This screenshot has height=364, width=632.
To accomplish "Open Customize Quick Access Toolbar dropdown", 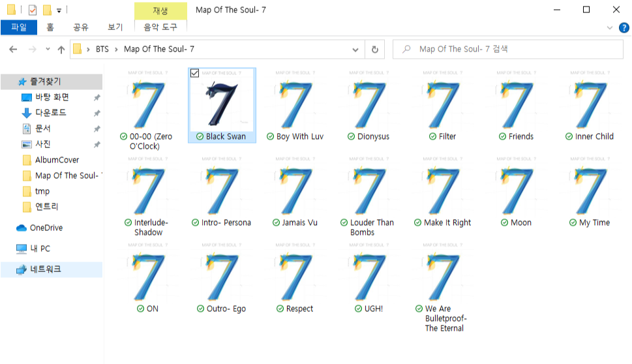I will (59, 10).
